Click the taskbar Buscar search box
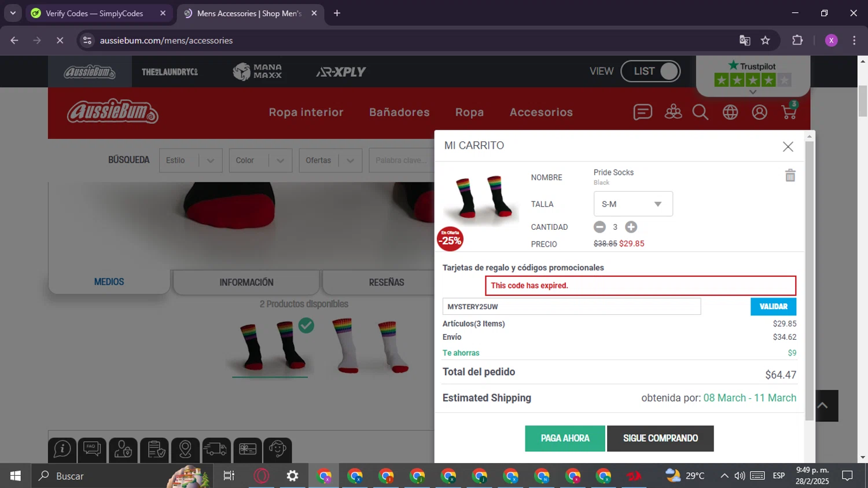Viewport: 868px width, 488px height. tap(122, 476)
